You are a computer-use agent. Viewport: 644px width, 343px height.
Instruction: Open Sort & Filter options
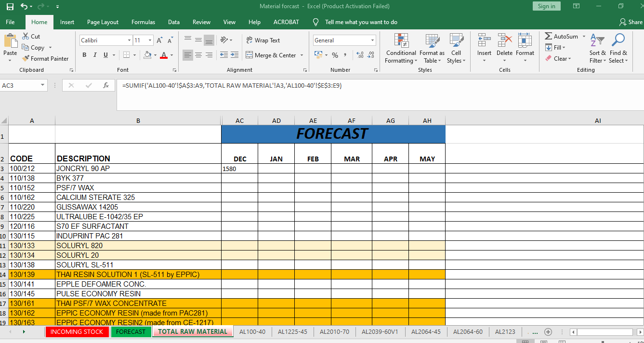(597, 48)
